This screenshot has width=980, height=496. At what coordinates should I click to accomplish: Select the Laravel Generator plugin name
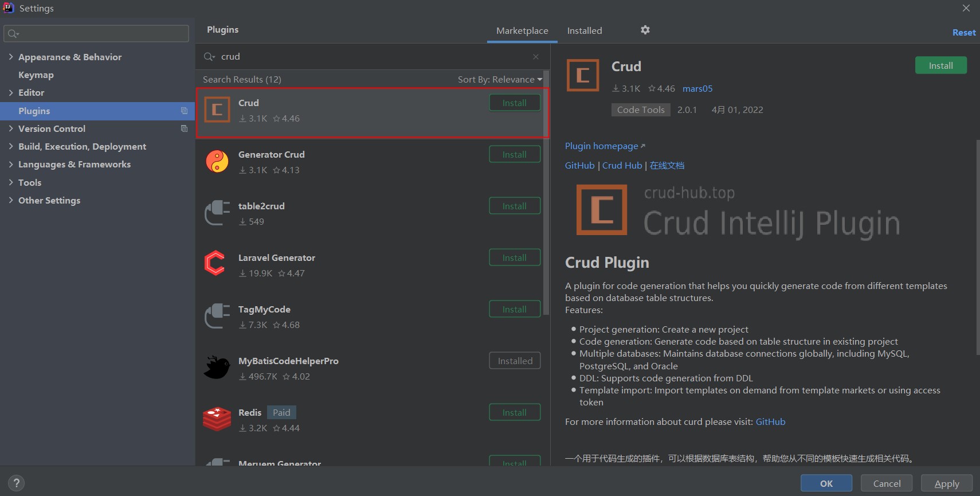[277, 257]
